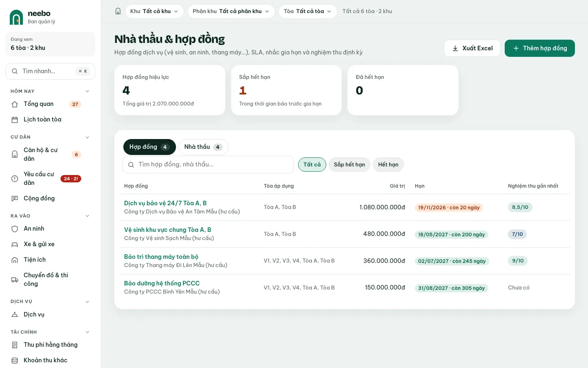Screen dimensions: 588x368
Task: Click Thêm hợp đồng button
Action: point(540,48)
